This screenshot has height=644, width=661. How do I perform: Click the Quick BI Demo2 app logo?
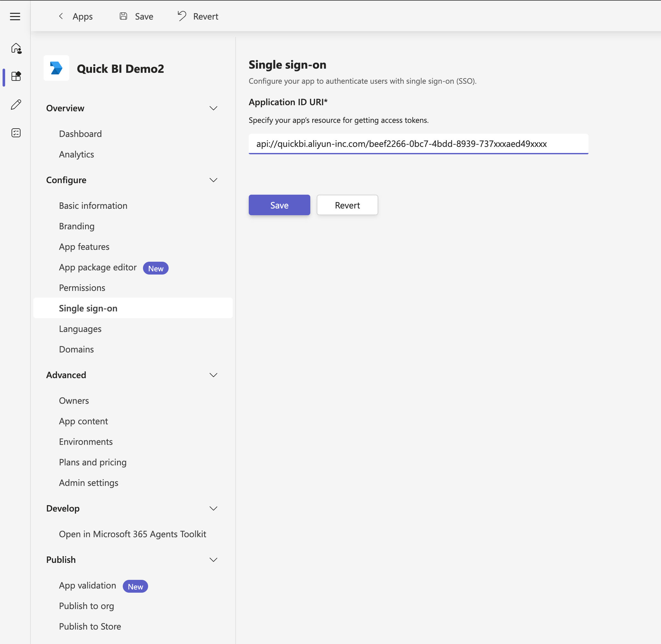point(56,68)
